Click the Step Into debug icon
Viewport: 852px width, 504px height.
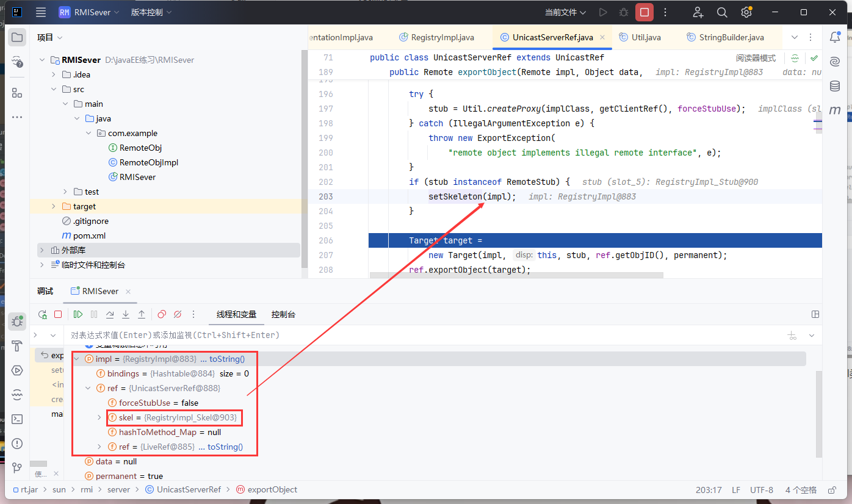(x=126, y=314)
